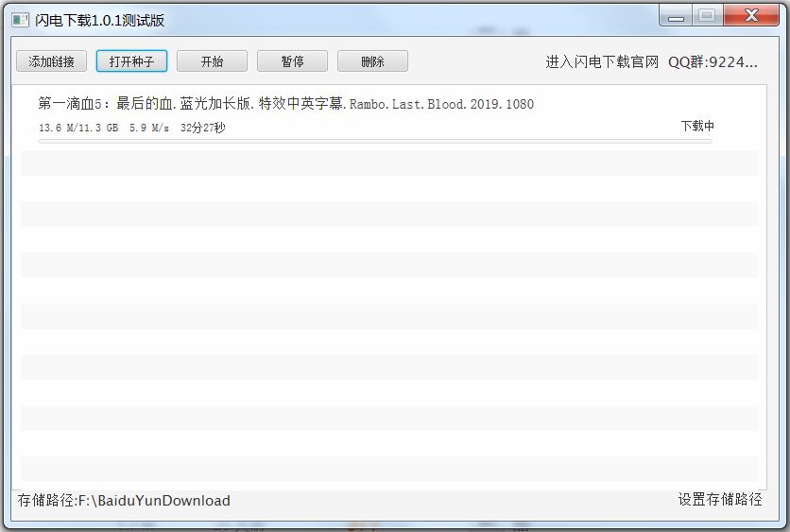Image resolution: width=790 pixels, height=532 pixels.
Task: Minimize the 闪电下载 window
Action: click(676, 16)
